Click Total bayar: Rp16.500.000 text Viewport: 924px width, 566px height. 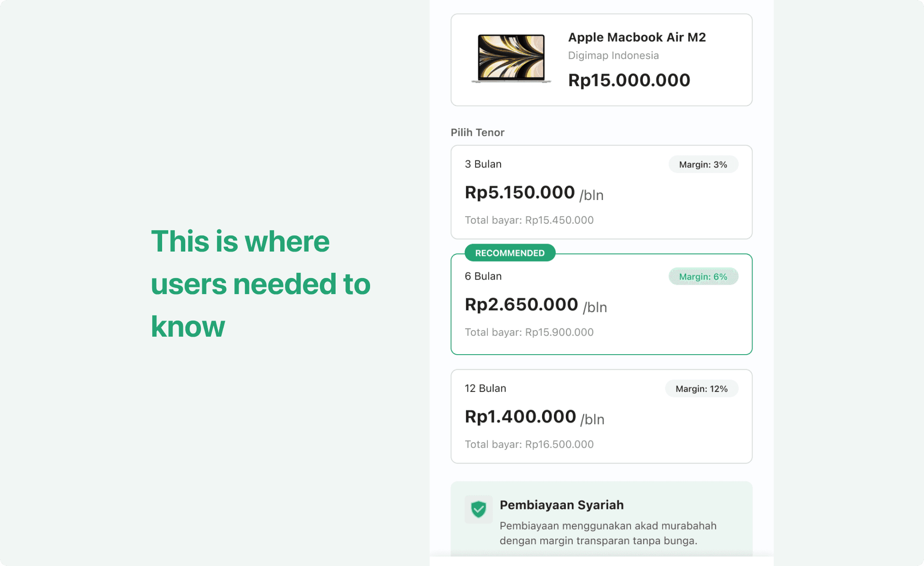point(529,444)
